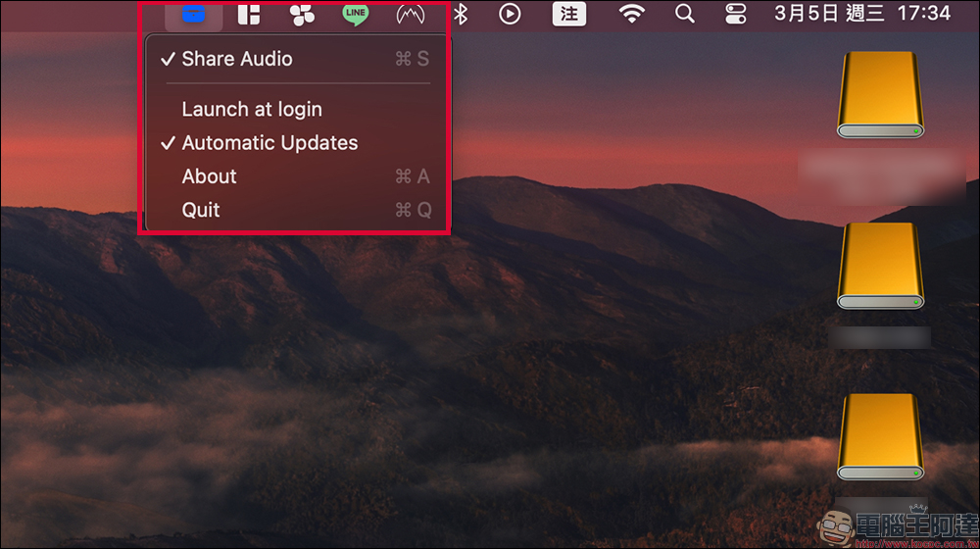Uncheck the Share Audio option

(x=237, y=59)
